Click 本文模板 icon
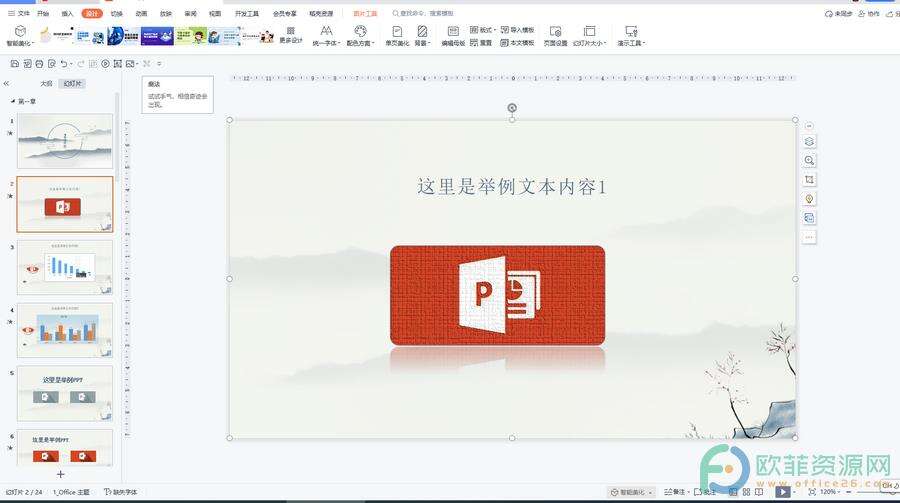 point(504,42)
